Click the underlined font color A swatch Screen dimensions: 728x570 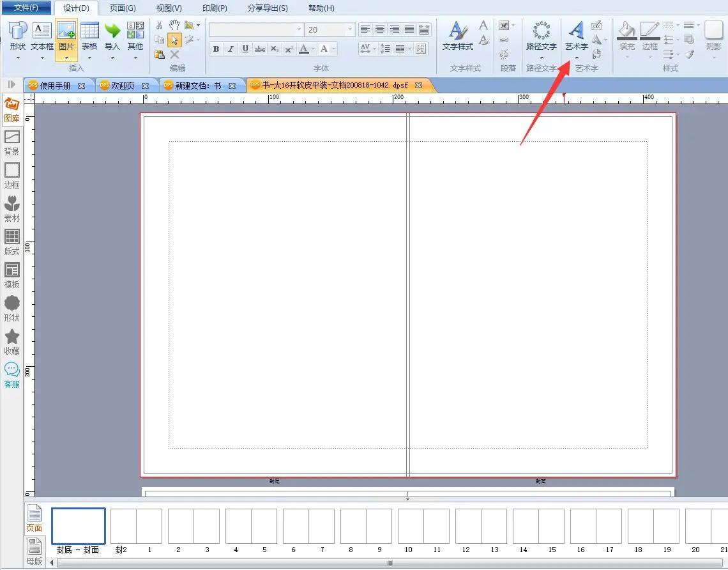(304, 49)
